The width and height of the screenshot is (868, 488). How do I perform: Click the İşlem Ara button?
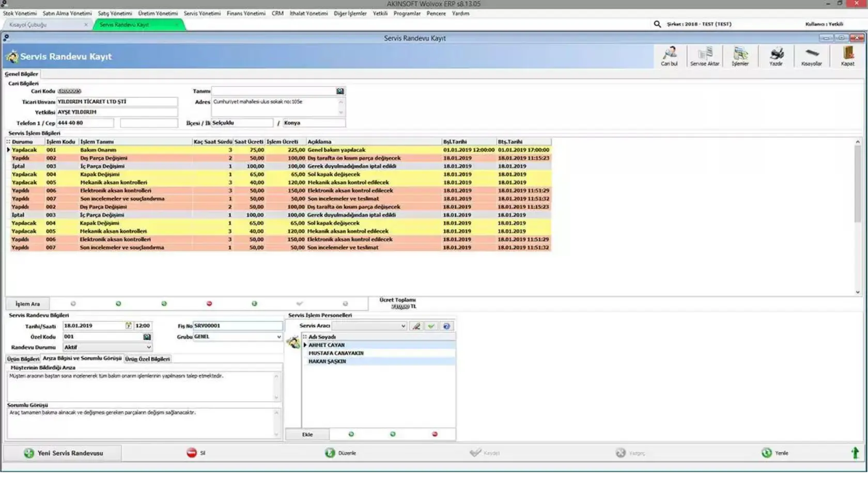27,304
